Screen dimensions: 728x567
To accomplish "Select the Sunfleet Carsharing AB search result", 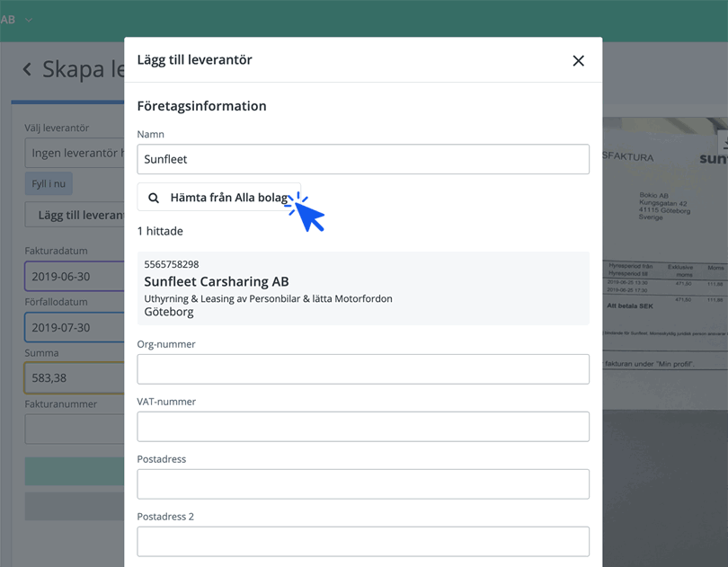I will [363, 288].
